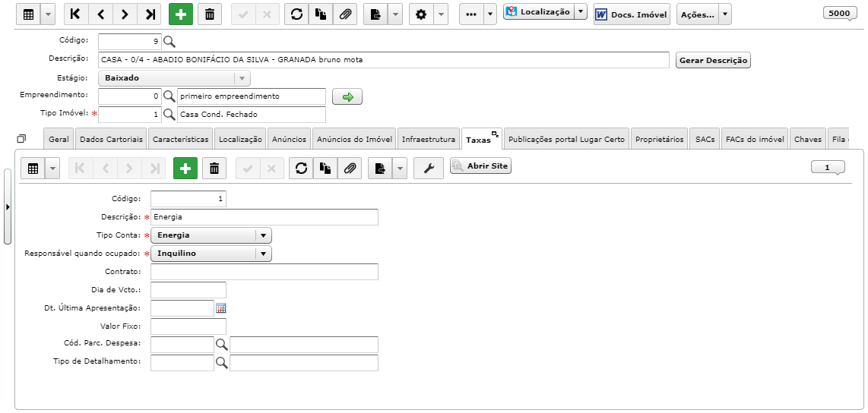Click the green arrow next to Empreendimento

point(347,96)
